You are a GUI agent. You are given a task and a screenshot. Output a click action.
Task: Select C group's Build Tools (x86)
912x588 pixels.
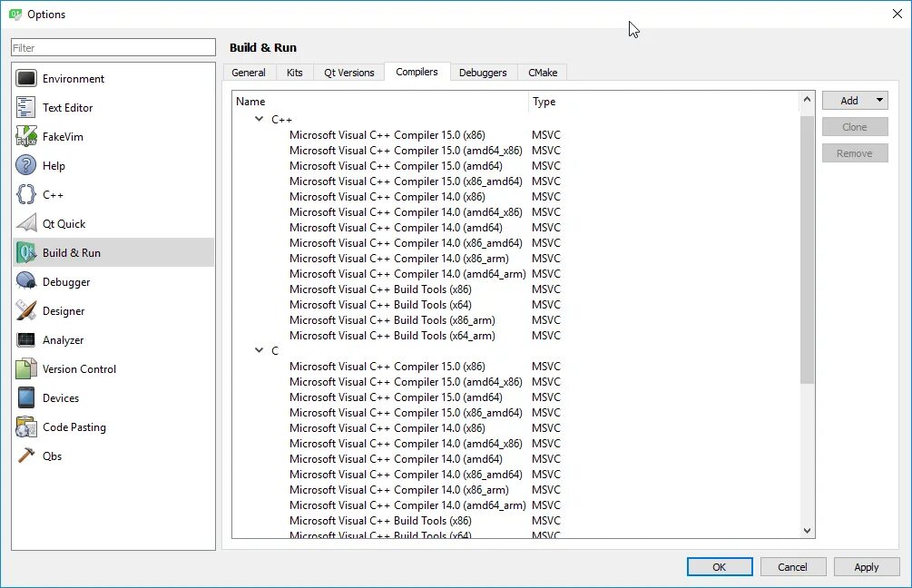[380, 521]
